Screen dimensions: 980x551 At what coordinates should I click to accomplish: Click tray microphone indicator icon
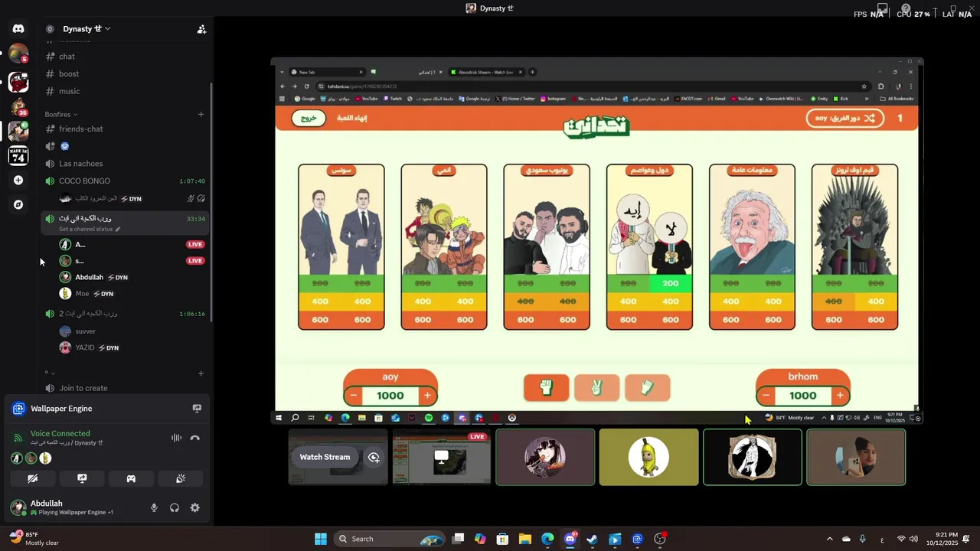(863, 539)
